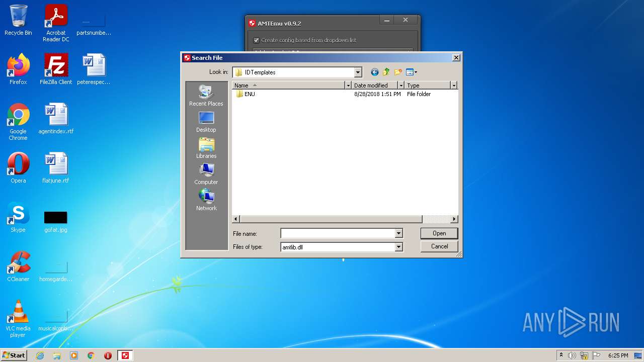Open Skype desktop shortcut
Image resolution: width=644 pixels, height=362 pixels.
(18, 217)
